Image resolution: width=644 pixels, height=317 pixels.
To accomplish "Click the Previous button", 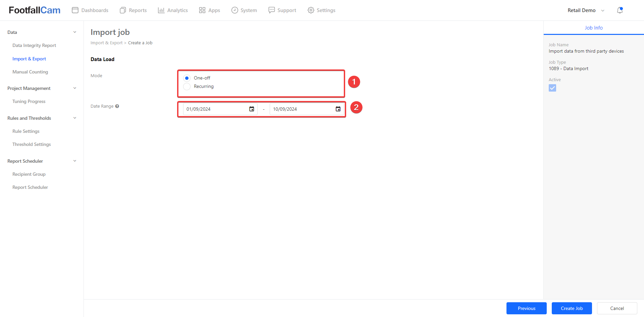I will point(527,308).
